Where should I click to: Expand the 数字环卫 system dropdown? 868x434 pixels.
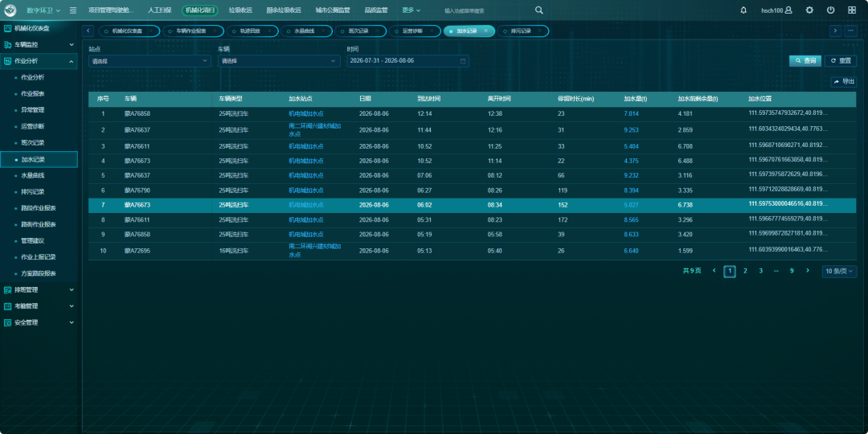[43, 10]
